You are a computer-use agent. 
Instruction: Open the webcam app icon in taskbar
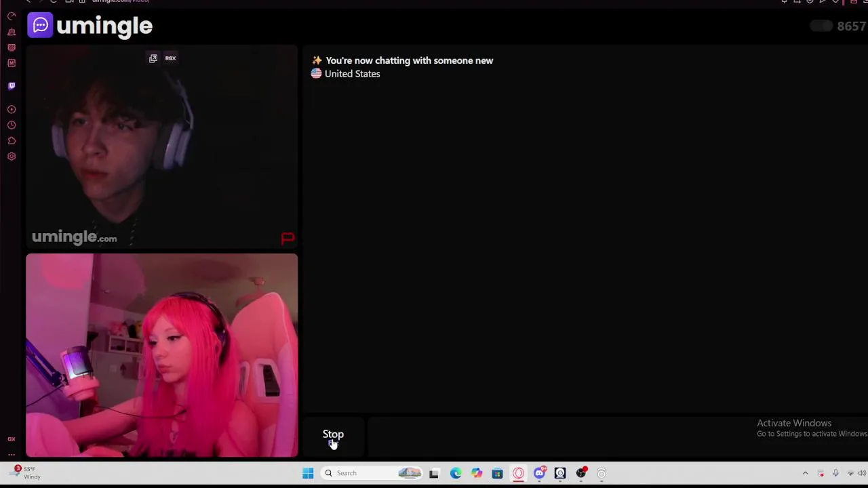560,473
